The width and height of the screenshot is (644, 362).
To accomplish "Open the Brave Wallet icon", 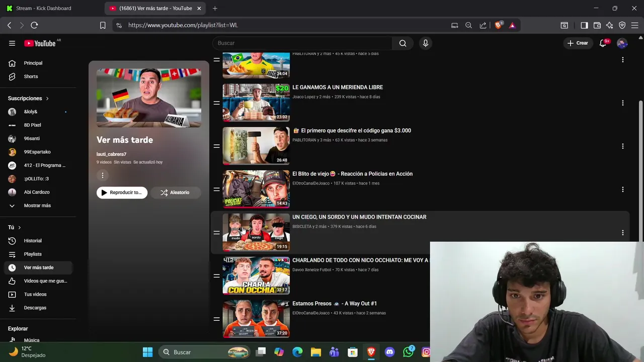I will tap(597, 25).
